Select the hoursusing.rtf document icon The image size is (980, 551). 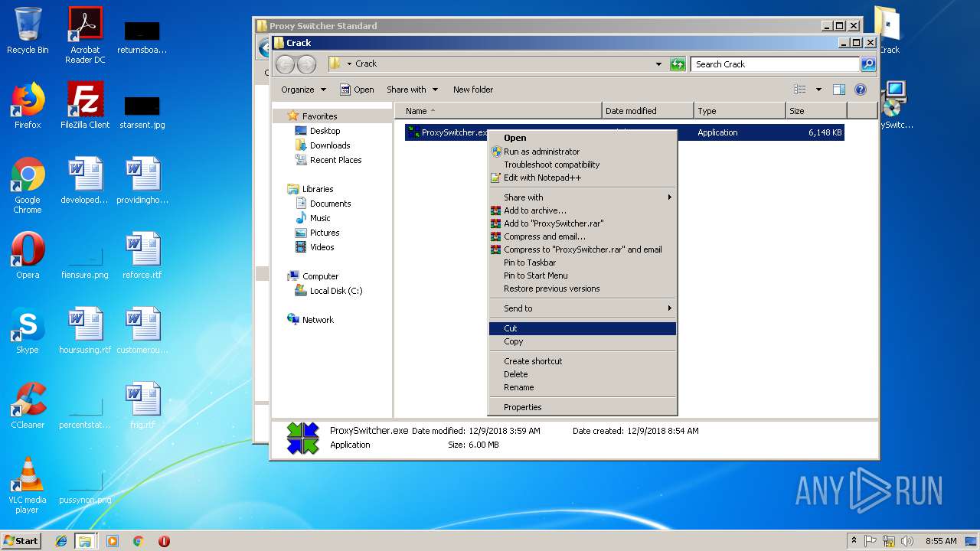point(85,331)
